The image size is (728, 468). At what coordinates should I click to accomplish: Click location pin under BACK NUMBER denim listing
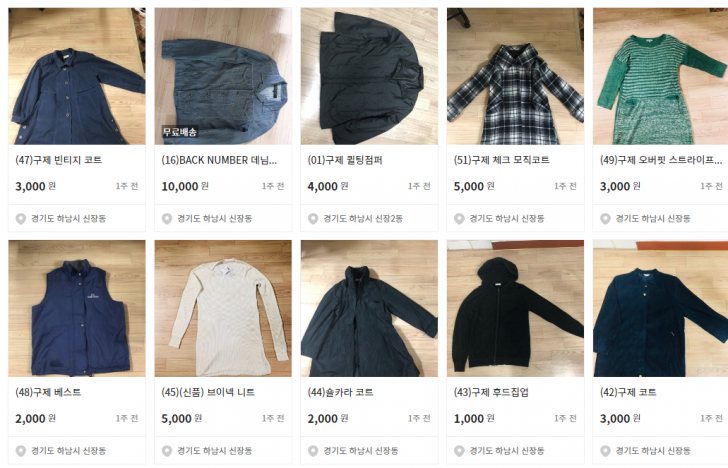tap(167, 219)
